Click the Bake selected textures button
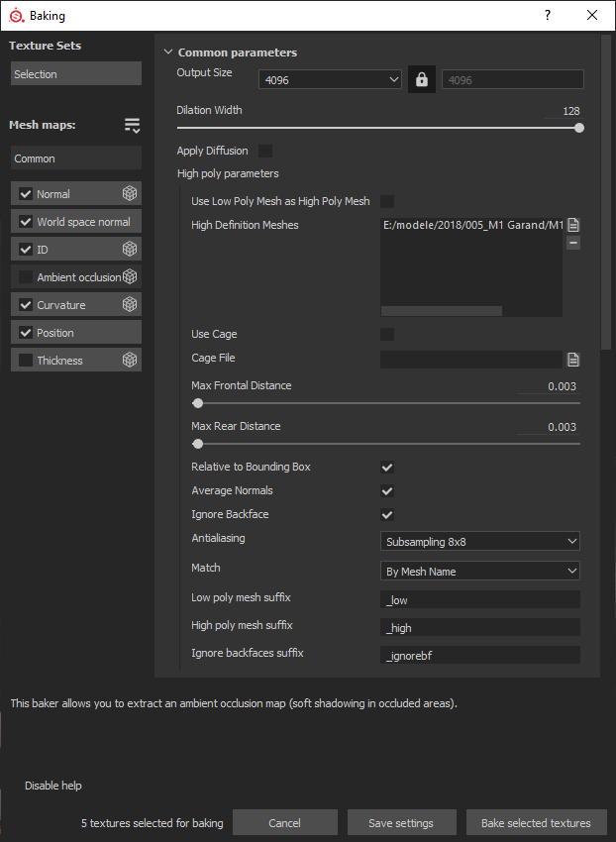Viewport: 616px width, 842px height. 536,823
